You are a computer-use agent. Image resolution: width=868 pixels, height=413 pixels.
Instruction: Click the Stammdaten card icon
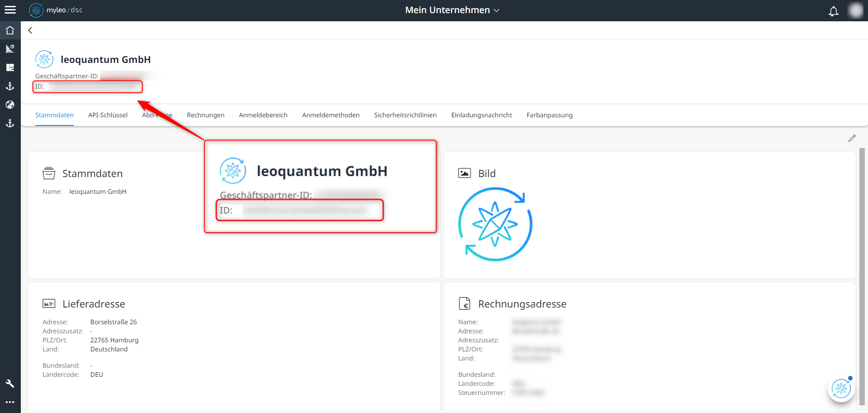tap(49, 173)
